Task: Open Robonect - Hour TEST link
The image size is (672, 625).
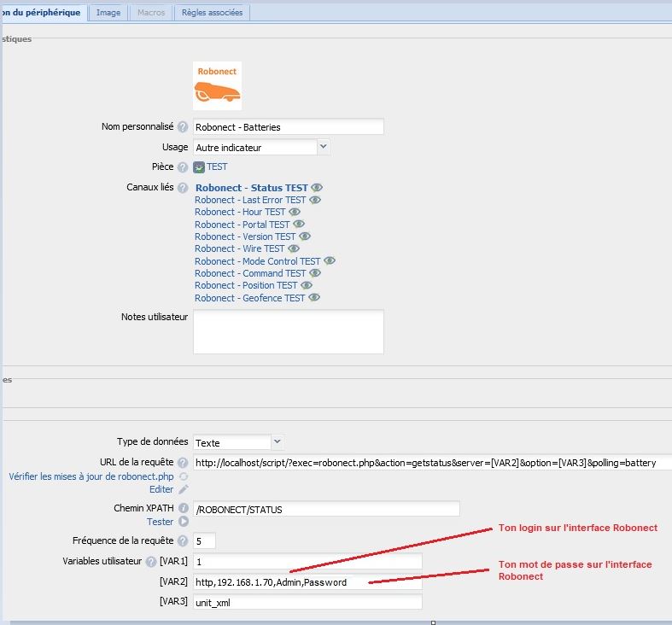Action: pos(240,212)
